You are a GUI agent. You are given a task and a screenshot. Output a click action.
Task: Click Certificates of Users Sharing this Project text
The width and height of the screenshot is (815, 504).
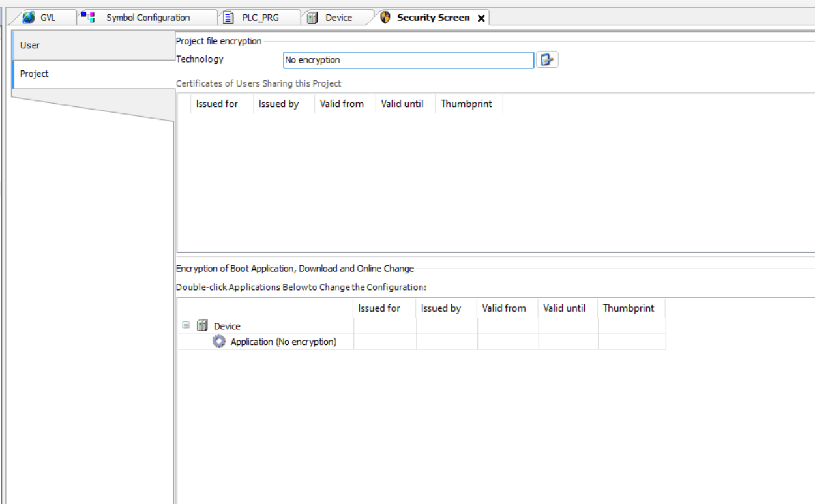pyautogui.click(x=258, y=83)
